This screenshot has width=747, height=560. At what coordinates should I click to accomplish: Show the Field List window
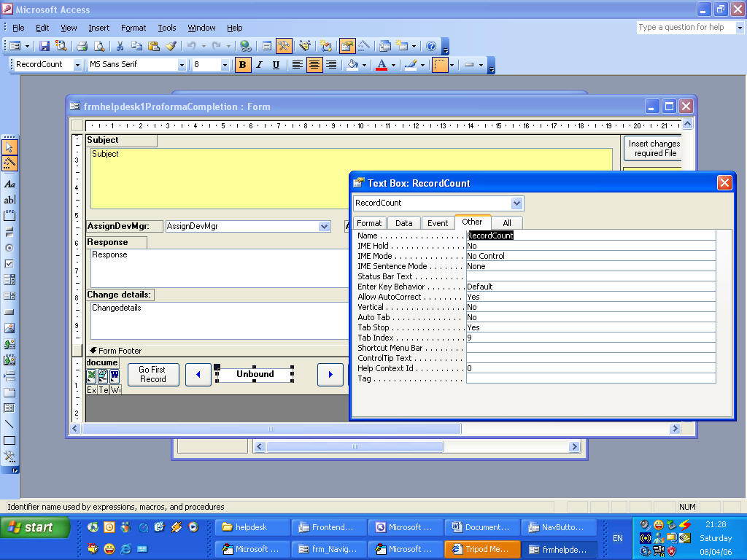[267, 46]
